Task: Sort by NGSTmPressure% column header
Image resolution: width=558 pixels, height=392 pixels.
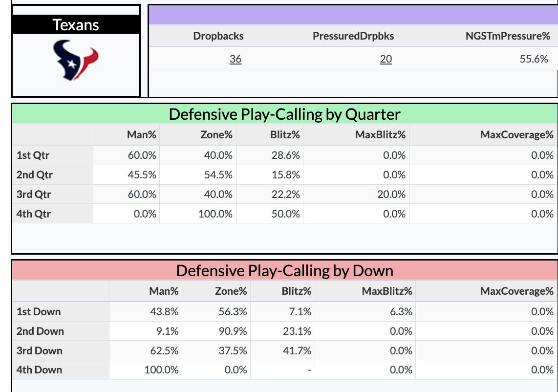Action: point(508,36)
